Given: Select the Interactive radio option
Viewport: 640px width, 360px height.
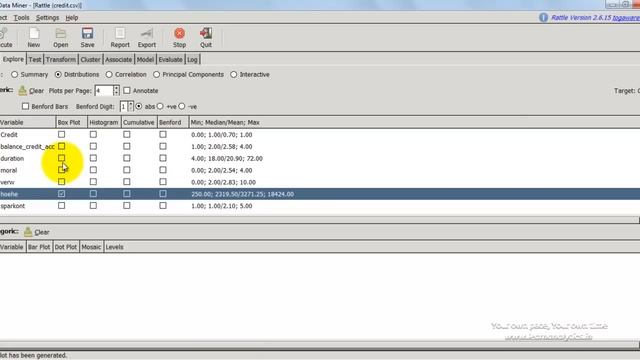Looking at the screenshot, I should [233, 74].
